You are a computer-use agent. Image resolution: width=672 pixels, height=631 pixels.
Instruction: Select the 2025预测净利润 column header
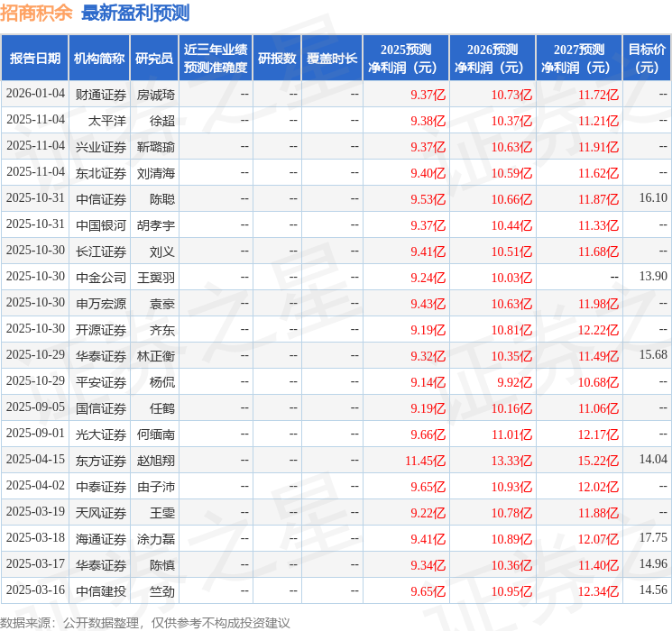[406, 58]
